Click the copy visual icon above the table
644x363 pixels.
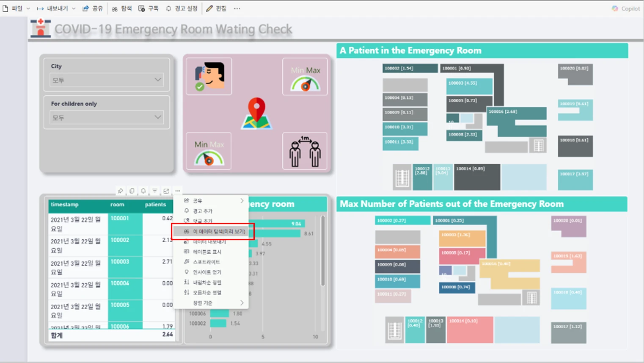click(x=132, y=191)
